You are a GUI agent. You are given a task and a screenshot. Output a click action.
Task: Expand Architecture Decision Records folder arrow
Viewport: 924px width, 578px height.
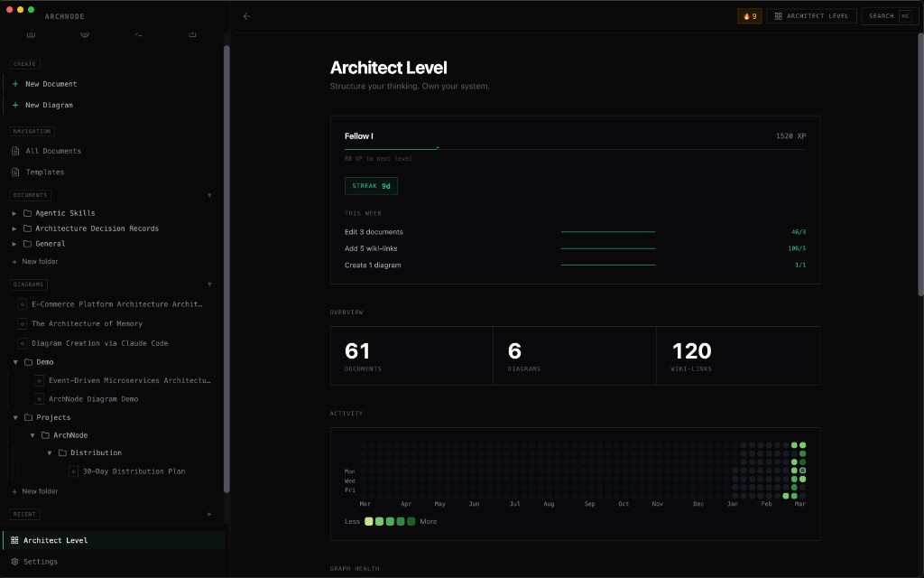click(14, 228)
